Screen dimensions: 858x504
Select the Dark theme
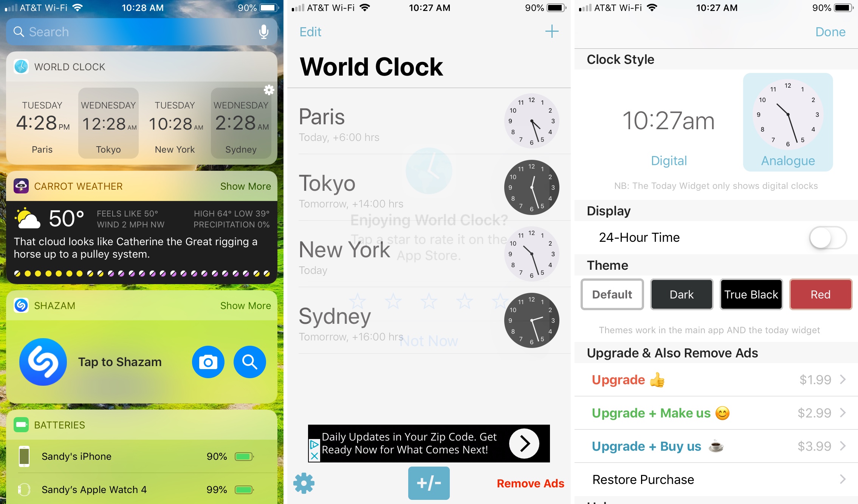click(681, 294)
